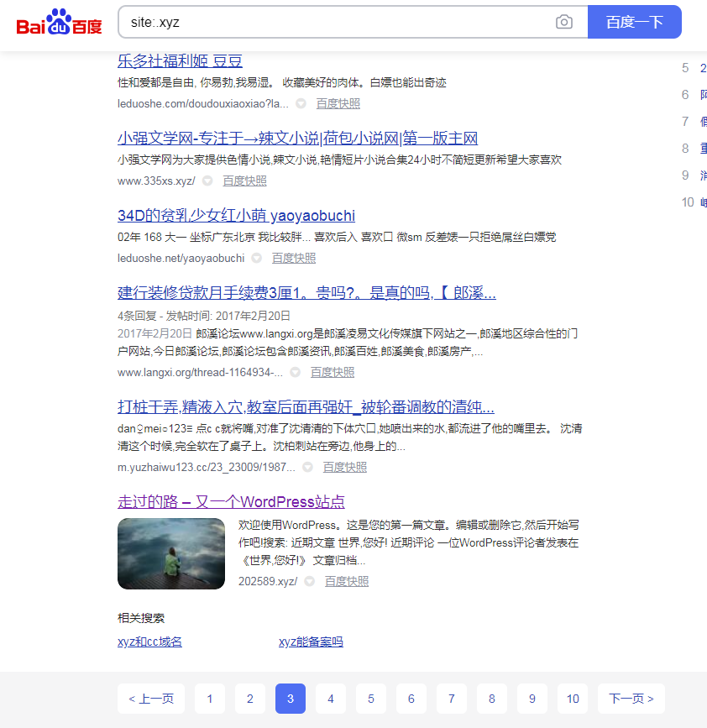Open 百度快照 for www.langxi.org result

[x=333, y=372]
